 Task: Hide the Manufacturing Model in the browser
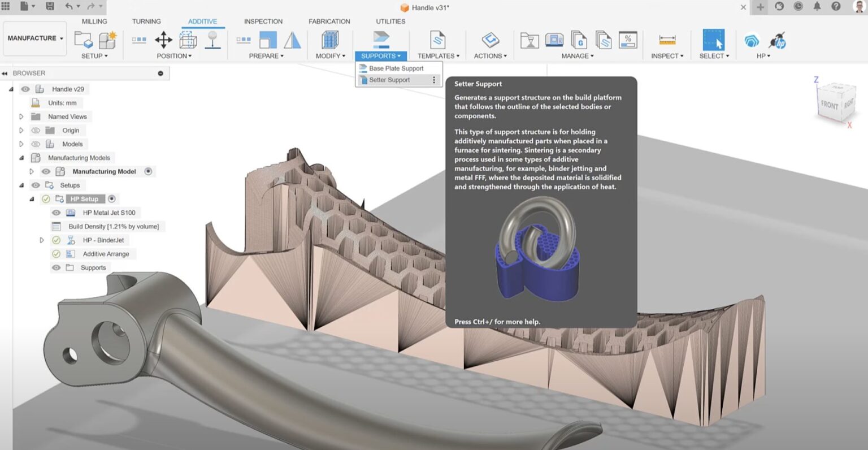(46, 171)
